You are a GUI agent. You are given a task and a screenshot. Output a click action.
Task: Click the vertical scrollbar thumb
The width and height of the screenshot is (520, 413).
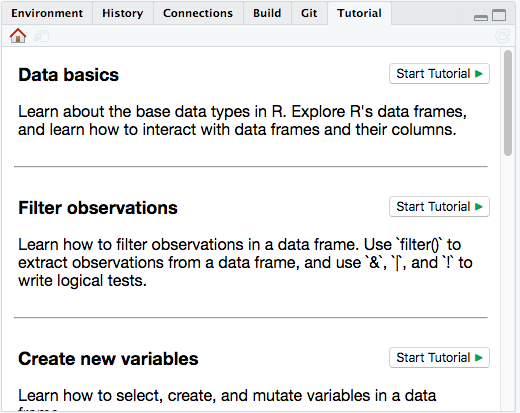coord(508,103)
